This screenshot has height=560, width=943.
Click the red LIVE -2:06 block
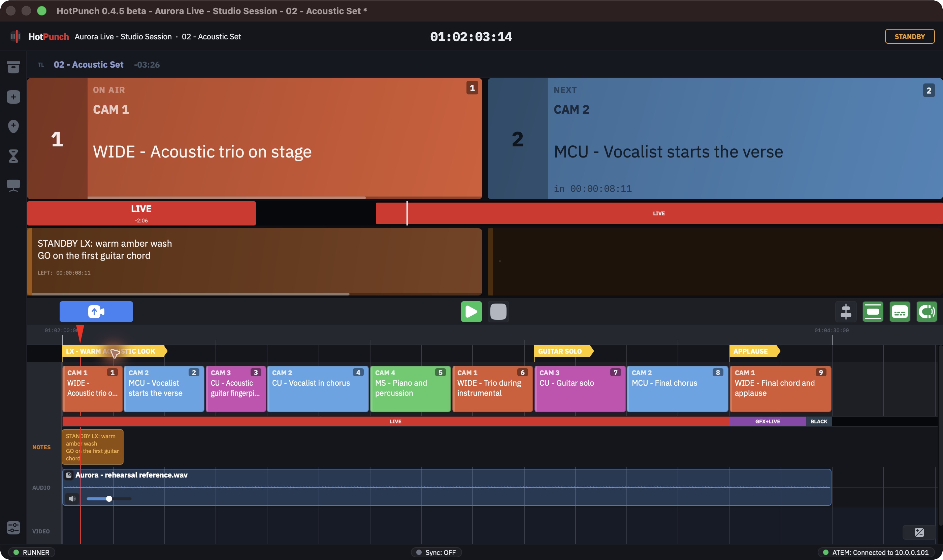point(141,213)
